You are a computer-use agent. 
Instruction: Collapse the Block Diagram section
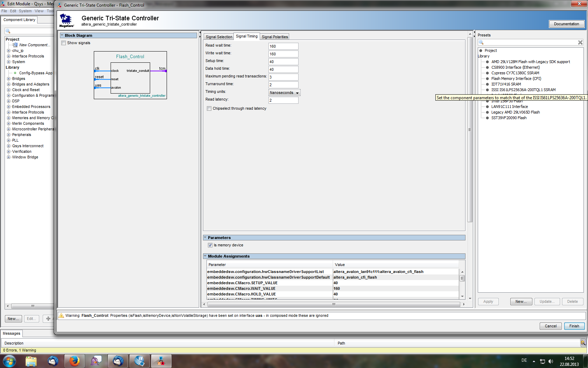click(x=62, y=35)
